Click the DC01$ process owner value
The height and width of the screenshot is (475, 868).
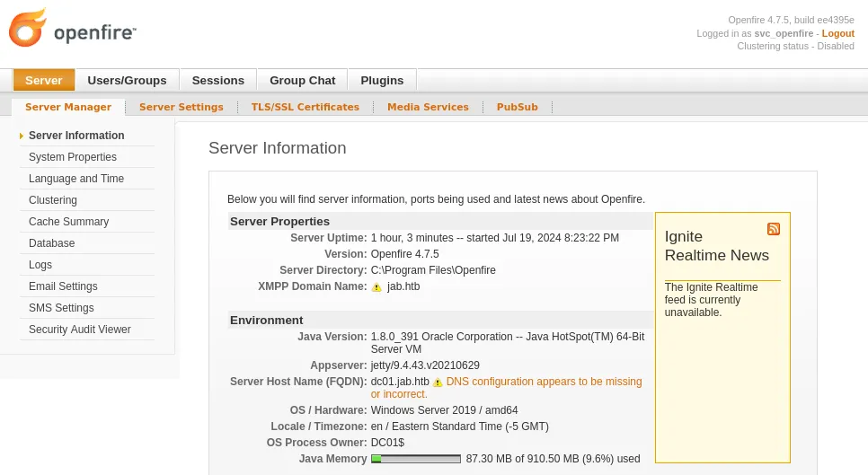pyautogui.click(x=387, y=443)
